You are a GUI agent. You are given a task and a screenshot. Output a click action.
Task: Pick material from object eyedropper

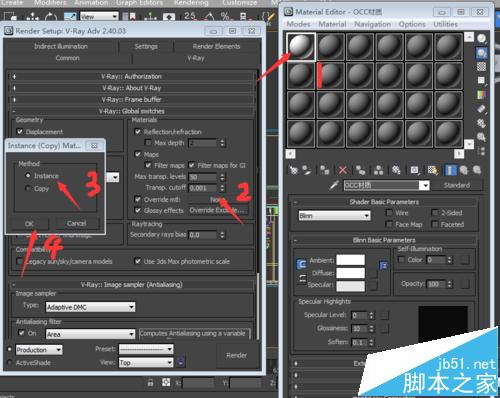(334, 185)
